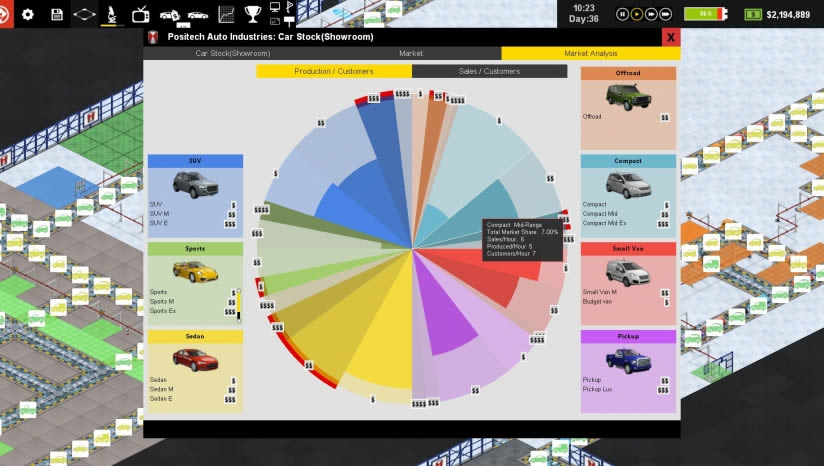
Task: Click the SUV E legend row
Action: click(x=193, y=223)
